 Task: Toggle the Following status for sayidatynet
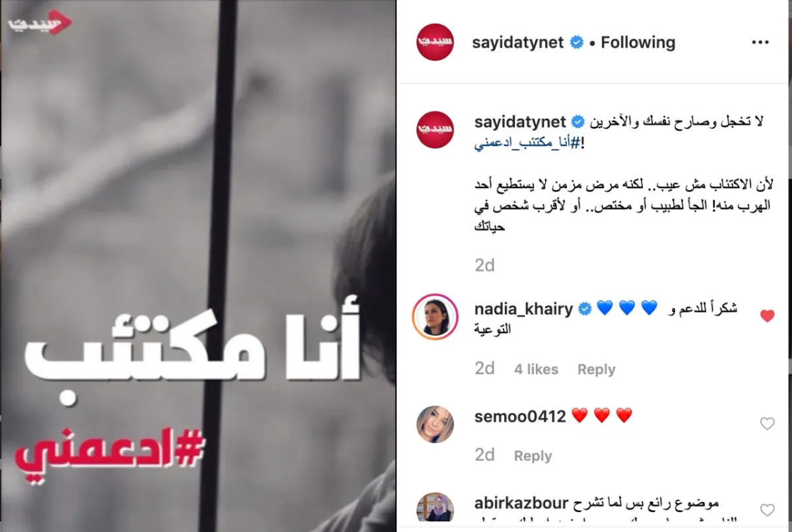(638, 42)
